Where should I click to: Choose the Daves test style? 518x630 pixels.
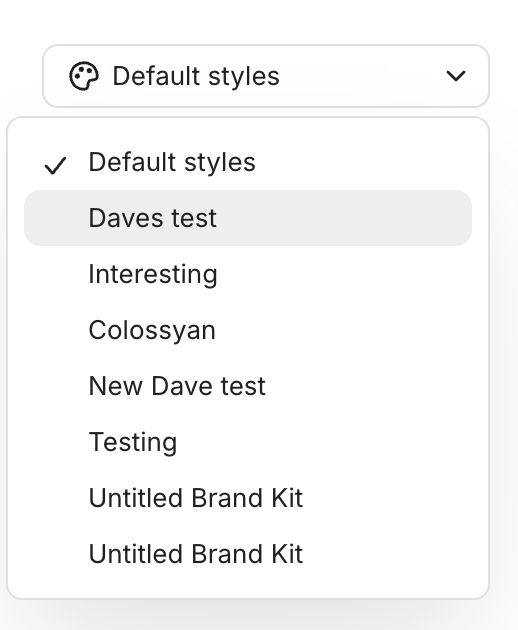click(x=248, y=218)
